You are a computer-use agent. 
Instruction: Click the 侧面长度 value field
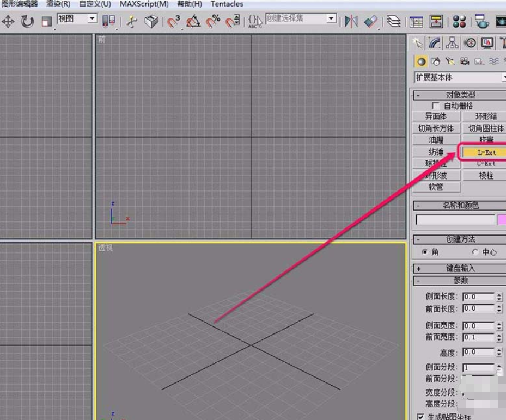[x=478, y=297]
